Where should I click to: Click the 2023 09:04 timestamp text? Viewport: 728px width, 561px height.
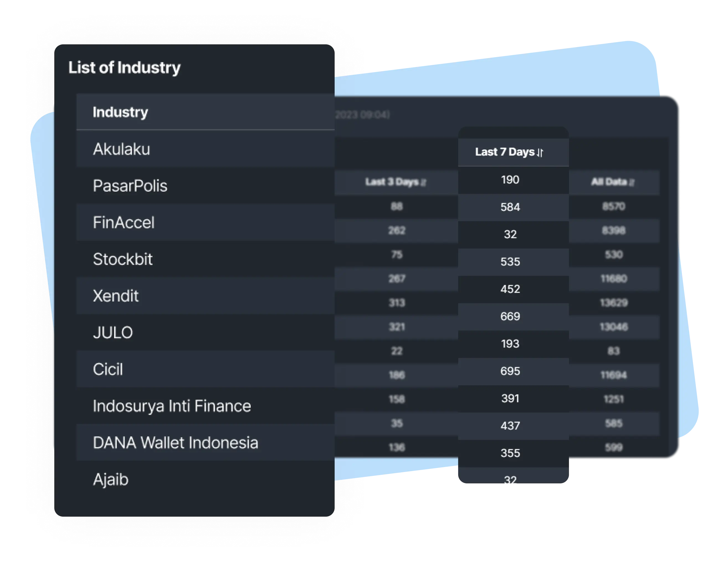pos(362,115)
